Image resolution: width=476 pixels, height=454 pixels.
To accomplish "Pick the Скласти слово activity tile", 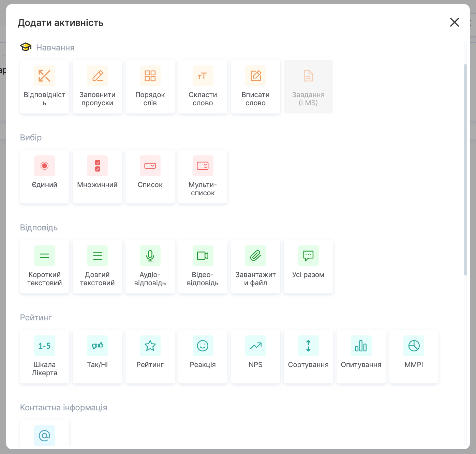I will pos(203,87).
